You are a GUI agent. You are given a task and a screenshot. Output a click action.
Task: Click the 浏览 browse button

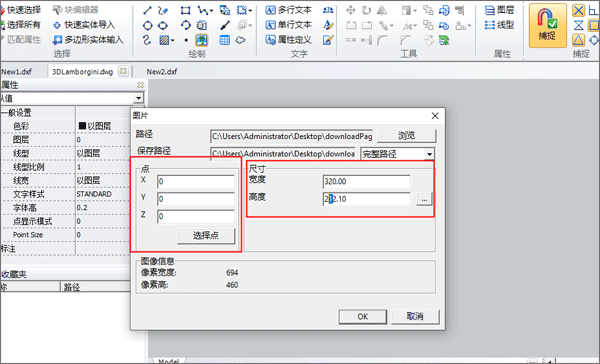406,135
